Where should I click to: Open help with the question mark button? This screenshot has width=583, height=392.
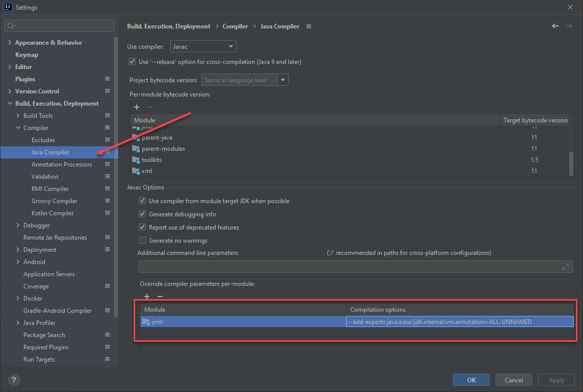(13, 380)
